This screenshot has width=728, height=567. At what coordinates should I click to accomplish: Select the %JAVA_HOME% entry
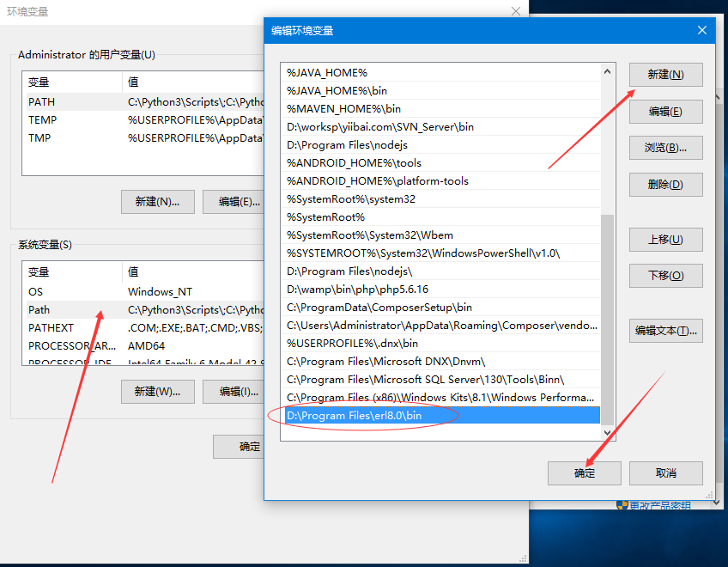440,72
